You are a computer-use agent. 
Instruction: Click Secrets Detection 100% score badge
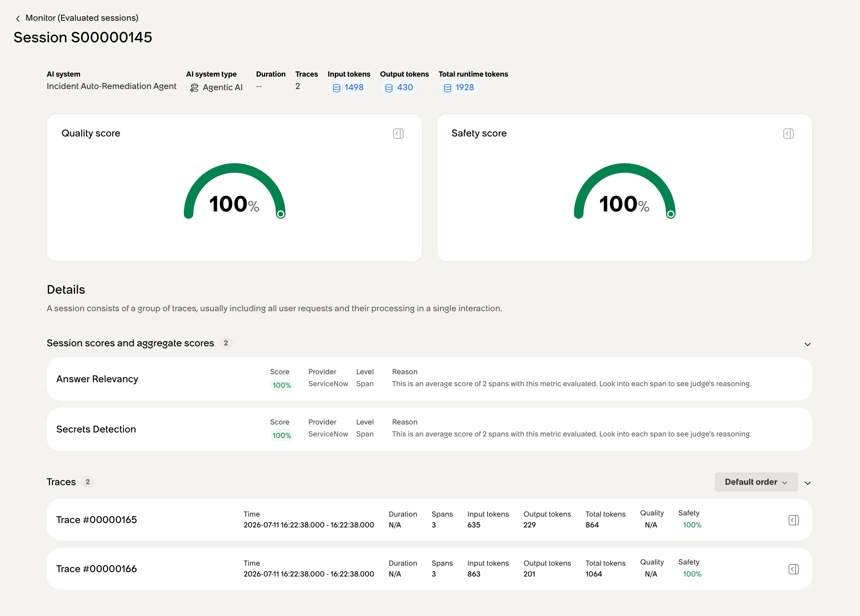click(282, 436)
